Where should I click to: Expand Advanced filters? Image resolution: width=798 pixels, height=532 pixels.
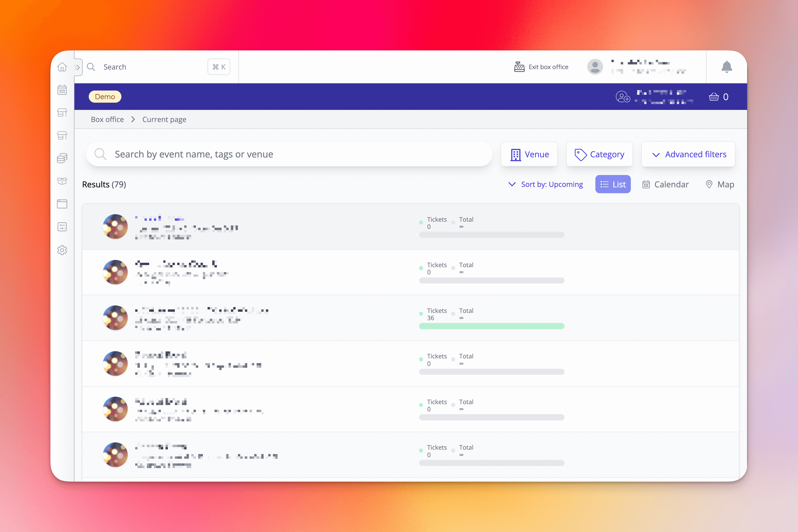click(x=688, y=154)
